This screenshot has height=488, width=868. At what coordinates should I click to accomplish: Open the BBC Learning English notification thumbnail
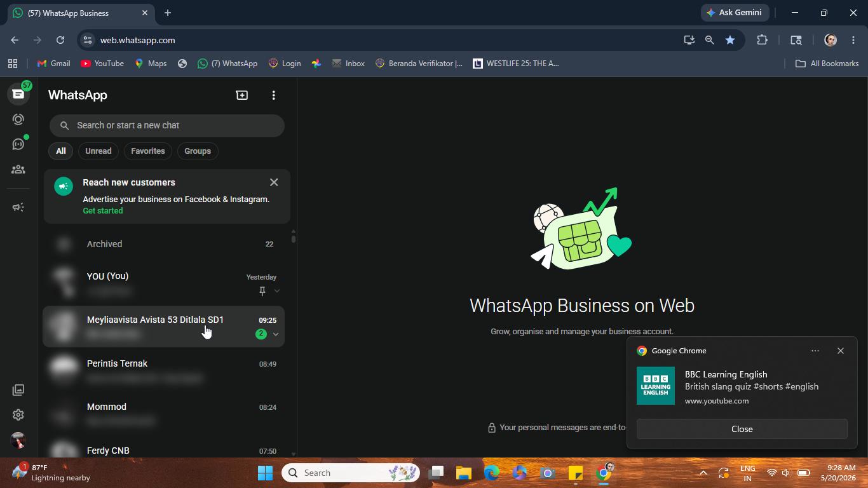coord(656,386)
